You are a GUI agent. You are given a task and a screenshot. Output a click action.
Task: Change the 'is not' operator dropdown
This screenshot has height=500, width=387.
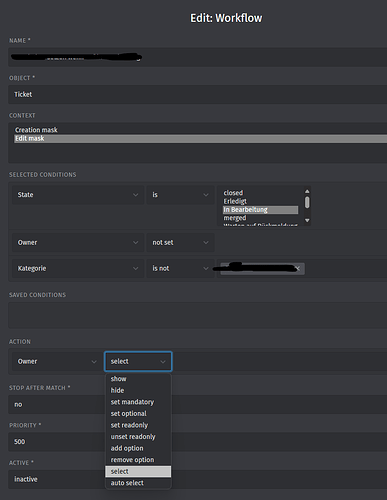pos(180,268)
